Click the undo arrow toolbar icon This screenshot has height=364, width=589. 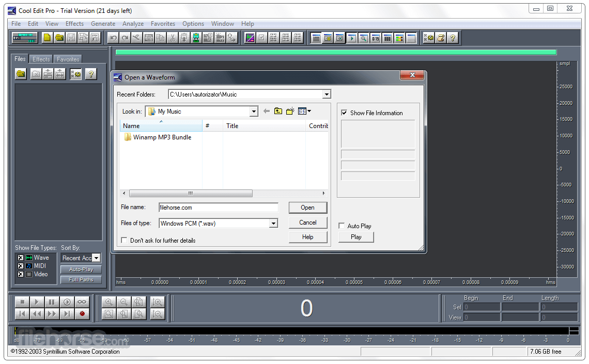(113, 38)
